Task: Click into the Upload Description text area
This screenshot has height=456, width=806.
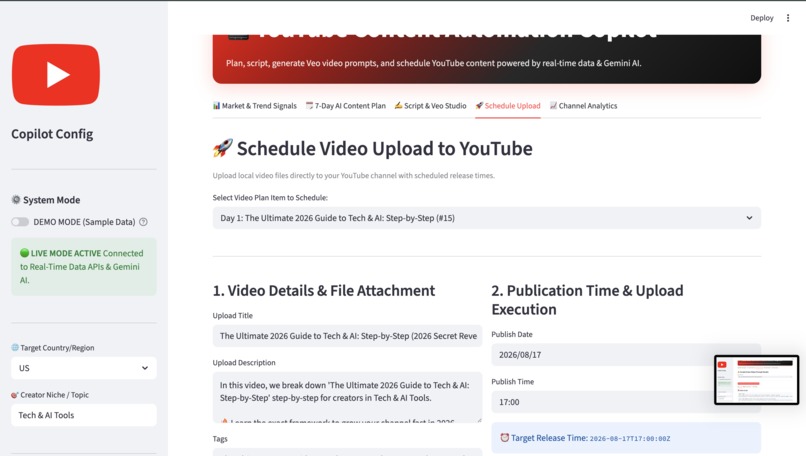Action: [x=347, y=397]
